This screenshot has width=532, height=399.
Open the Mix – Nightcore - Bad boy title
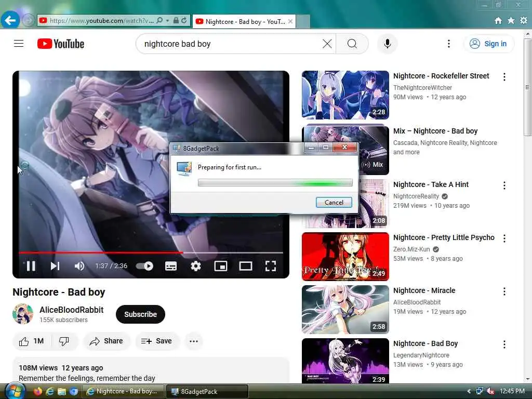435,131
